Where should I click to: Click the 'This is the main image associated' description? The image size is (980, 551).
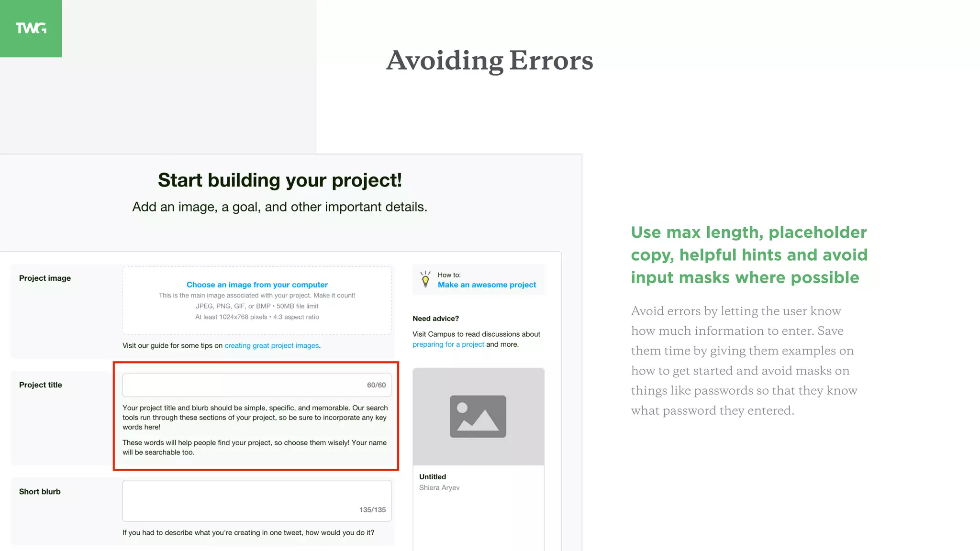click(x=257, y=296)
